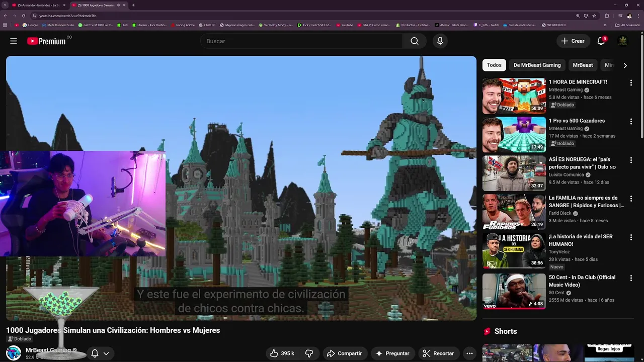Open the Chrome zoom magnifier icon
The image size is (644, 362).
point(578,16)
